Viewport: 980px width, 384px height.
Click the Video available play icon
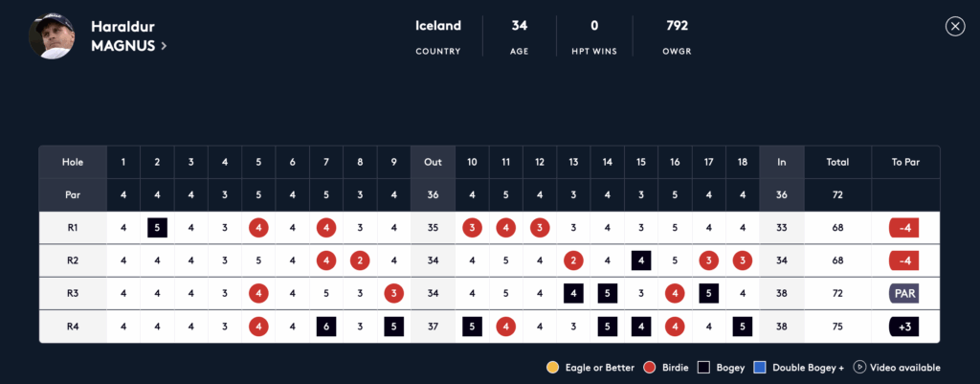pos(859,368)
